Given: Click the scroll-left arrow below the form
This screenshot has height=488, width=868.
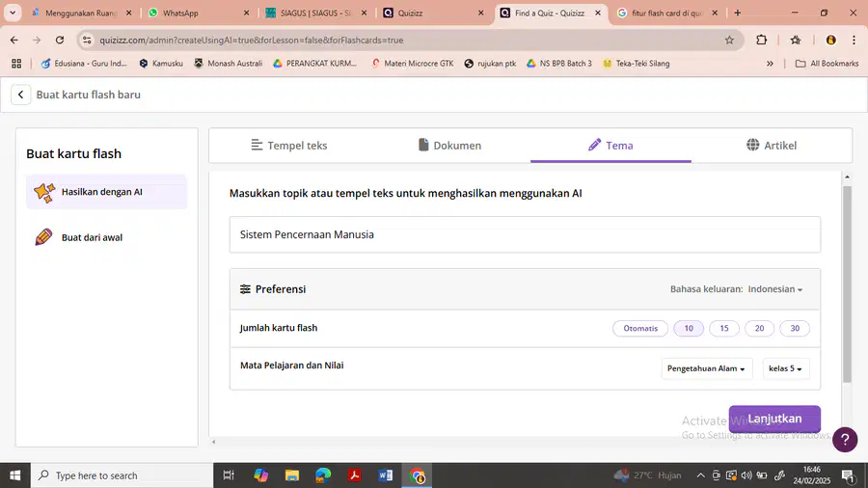Looking at the screenshot, I should tap(214, 442).
